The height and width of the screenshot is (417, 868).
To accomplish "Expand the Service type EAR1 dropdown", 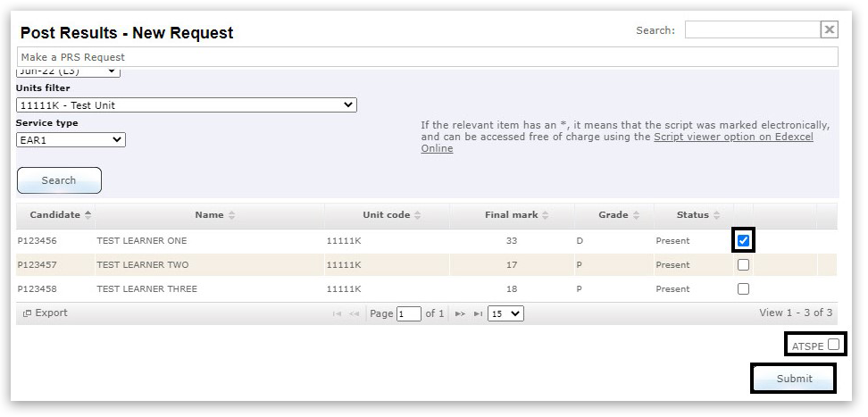I will click(71, 140).
